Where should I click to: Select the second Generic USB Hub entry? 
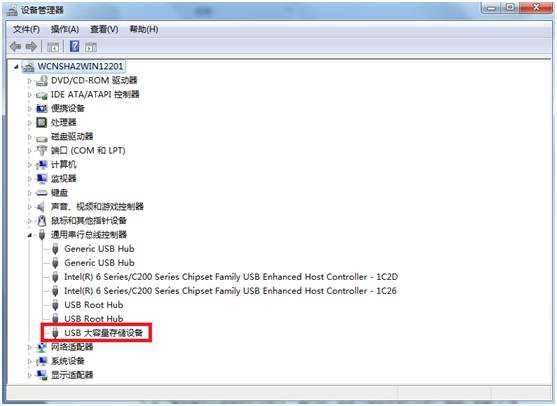[99, 263]
